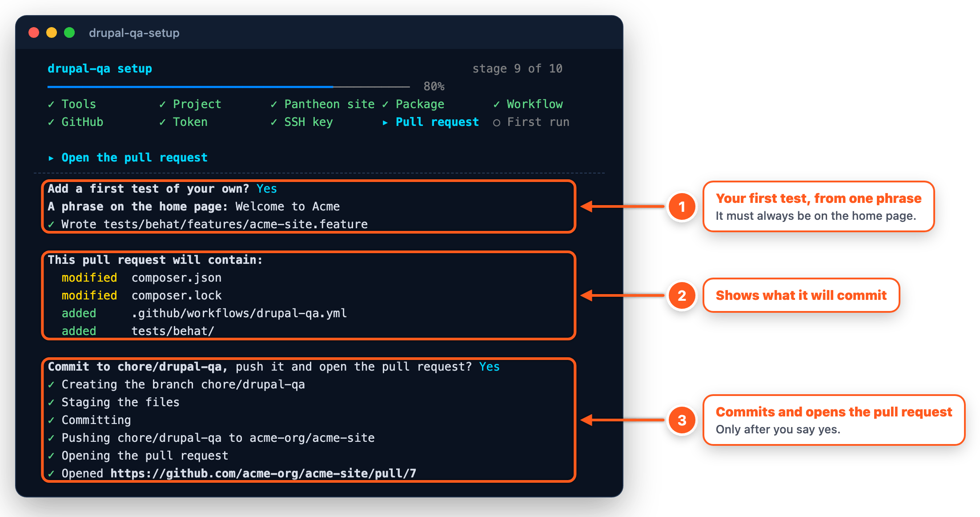Click the tests/behat/ directory entry

pyautogui.click(x=173, y=331)
